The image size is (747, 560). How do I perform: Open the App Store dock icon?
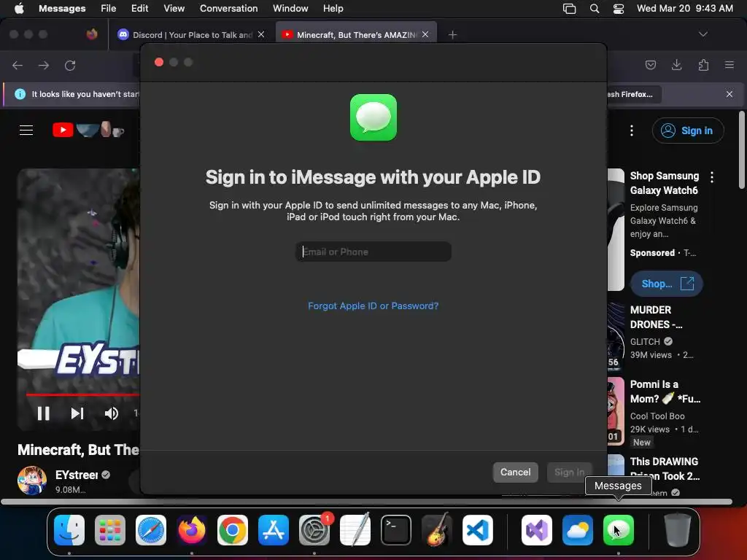[274, 530]
